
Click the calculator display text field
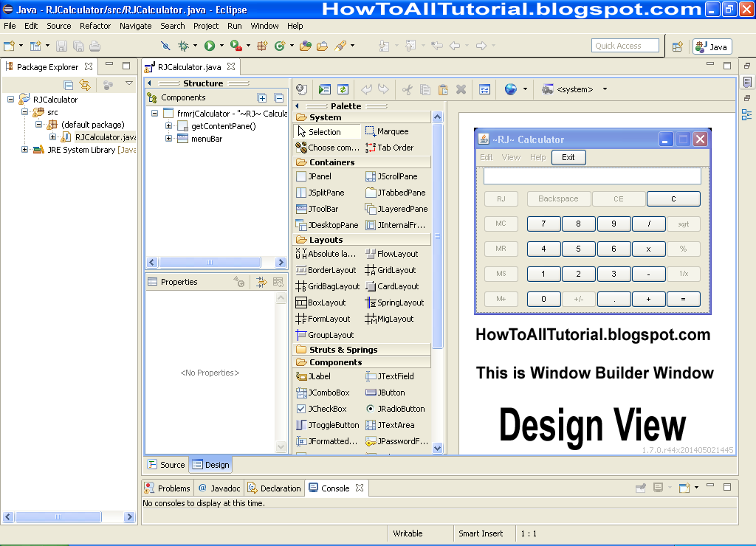[592, 176]
